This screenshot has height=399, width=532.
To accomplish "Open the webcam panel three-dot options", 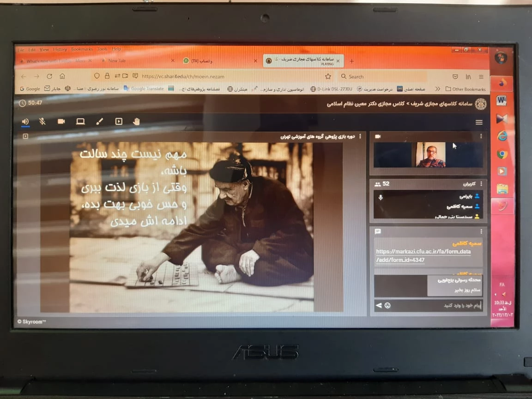I will click(481, 136).
